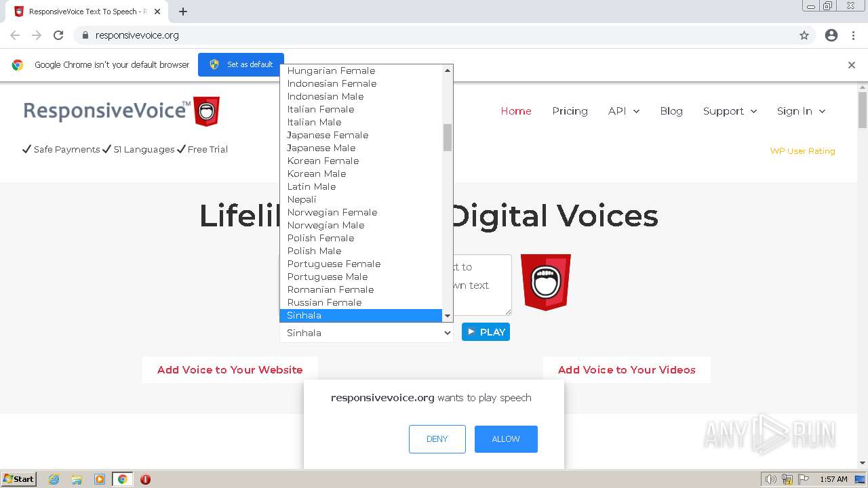Viewport: 868px width, 488px height.
Task: Open the Pricing page
Action: pos(570,111)
